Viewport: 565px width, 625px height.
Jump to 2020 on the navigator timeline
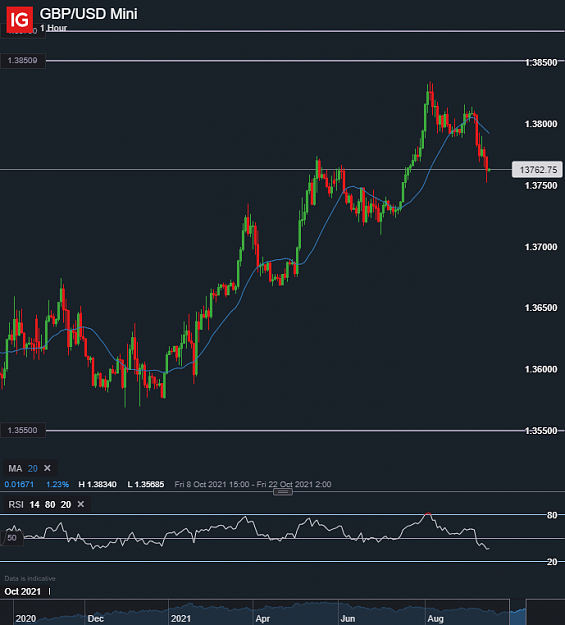click(26, 619)
